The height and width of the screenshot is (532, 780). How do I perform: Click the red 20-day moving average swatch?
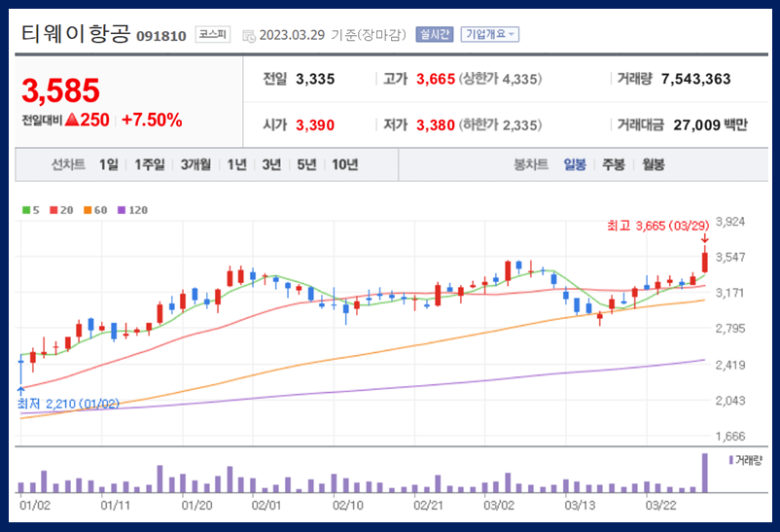(53, 210)
